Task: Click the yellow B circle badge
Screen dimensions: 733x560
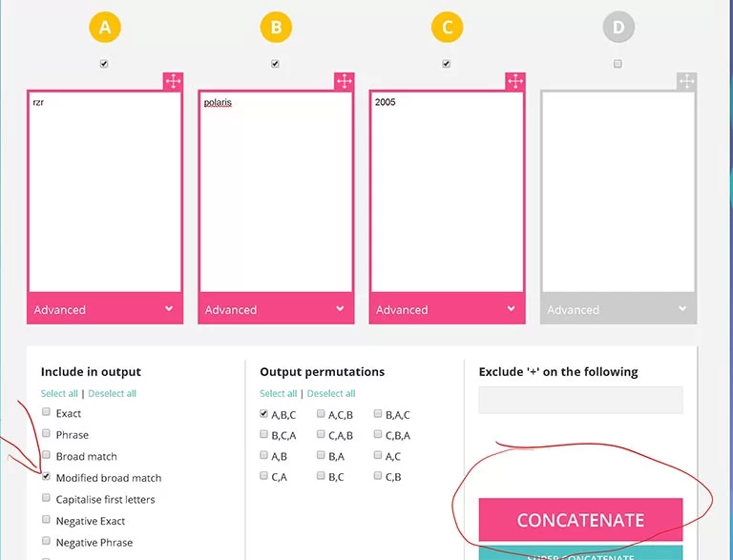Action: point(276,28)
